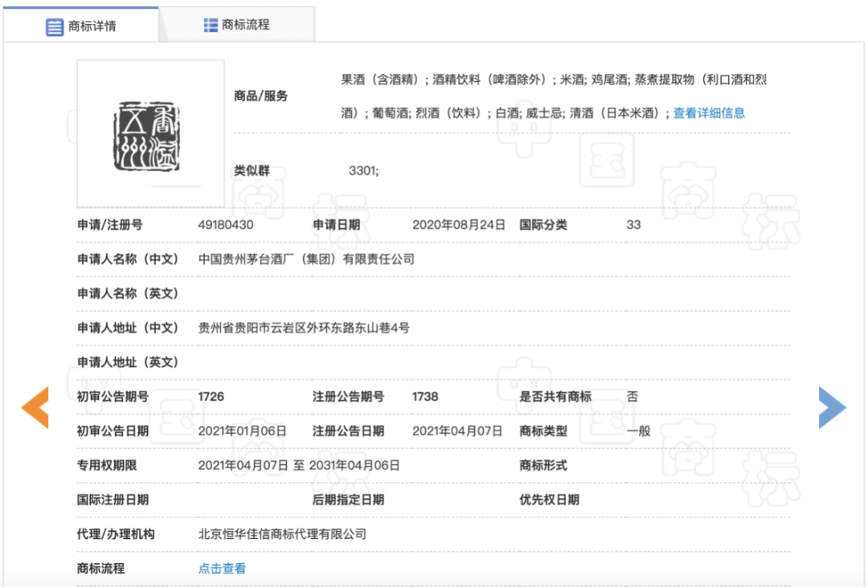Image resolution: width=868 pixels, height=588 pixels.
Task: Click the 国际分类 value 33
Action: [x=633, y=225]
